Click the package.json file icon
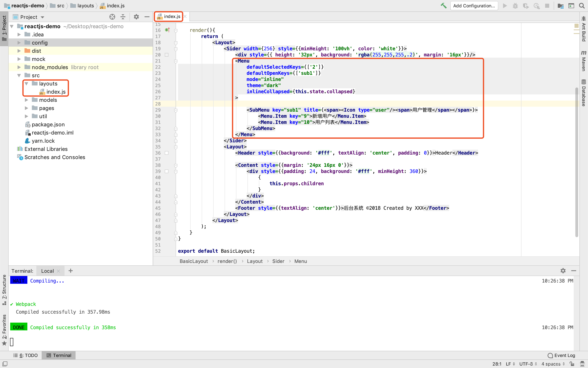The width and height of the screenshot is (588, 368). (x=27, y=124)
